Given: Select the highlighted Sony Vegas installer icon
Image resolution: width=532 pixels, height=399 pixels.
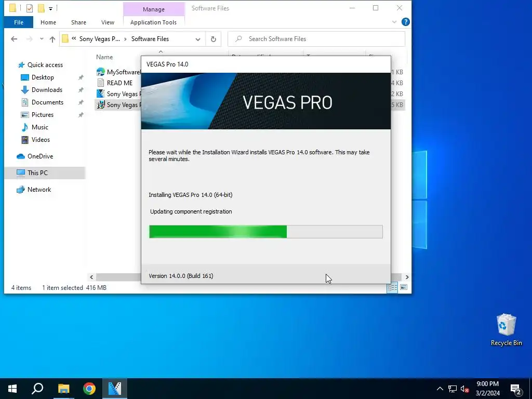Looking at the screenshot, I should [x=100, y=105].
